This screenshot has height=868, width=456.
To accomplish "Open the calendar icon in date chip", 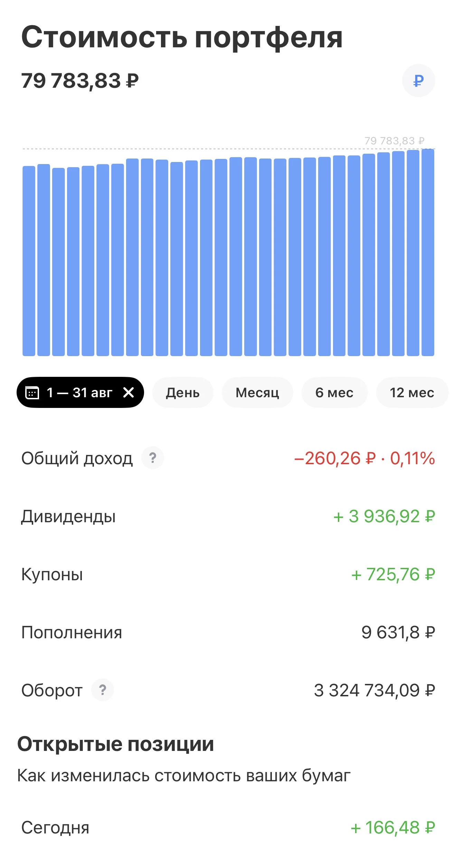I will [32, 393].
